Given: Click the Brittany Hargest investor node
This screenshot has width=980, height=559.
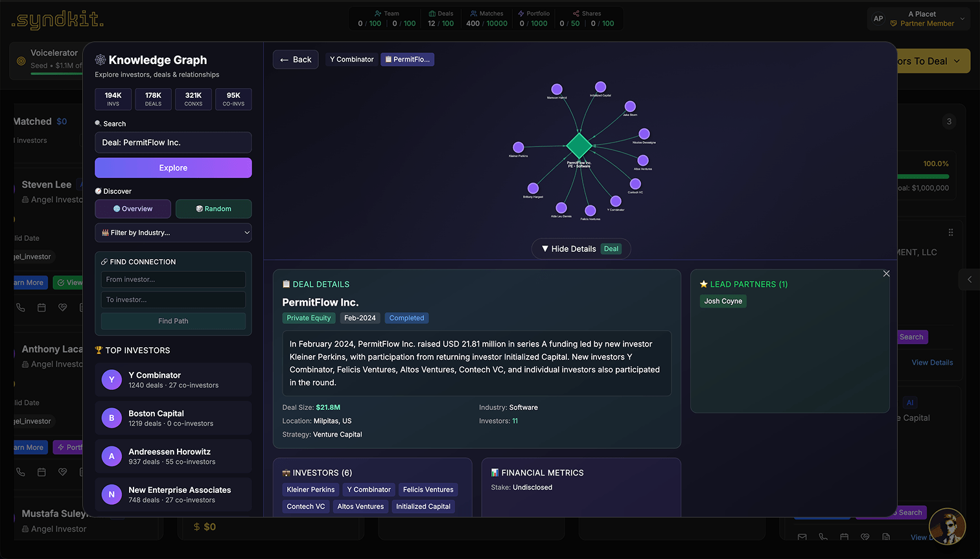Looking at the screenshot, I should click(x=533, y=188).
